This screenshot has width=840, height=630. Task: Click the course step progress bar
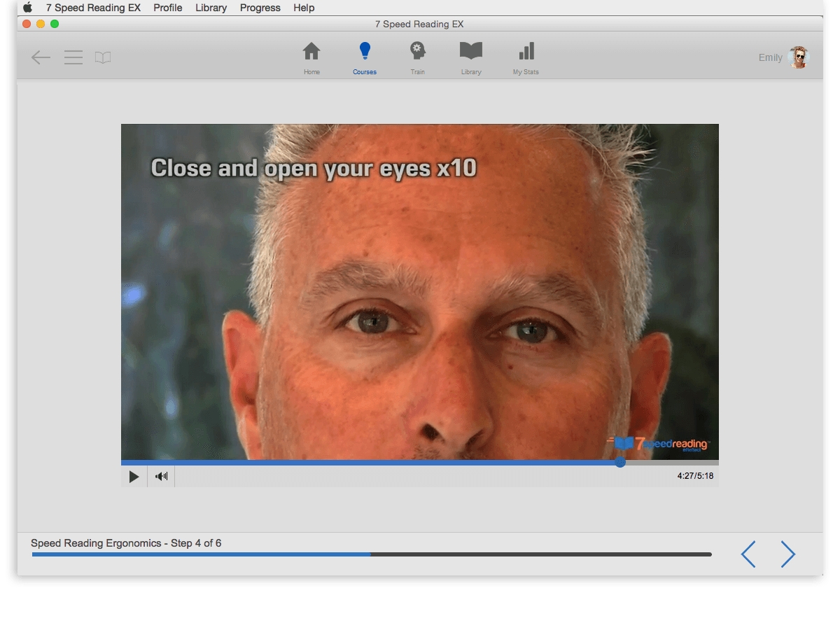tap(371, 554)
